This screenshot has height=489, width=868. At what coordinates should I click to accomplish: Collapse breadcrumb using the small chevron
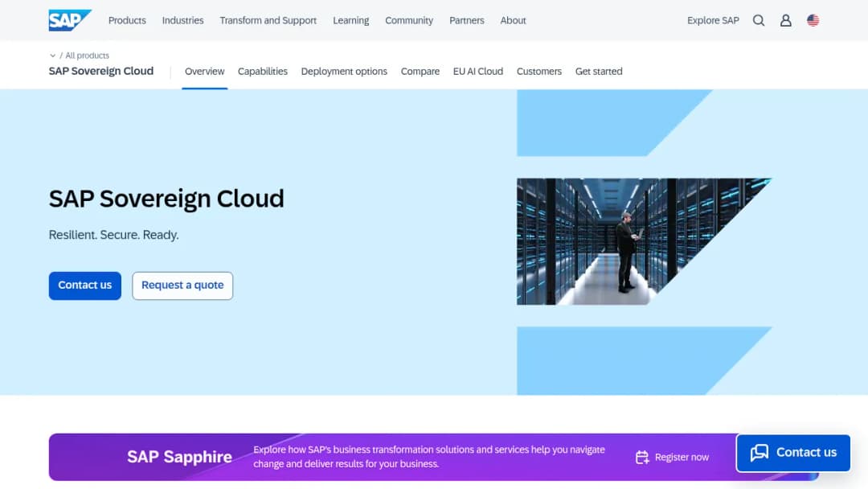point(52,55)
